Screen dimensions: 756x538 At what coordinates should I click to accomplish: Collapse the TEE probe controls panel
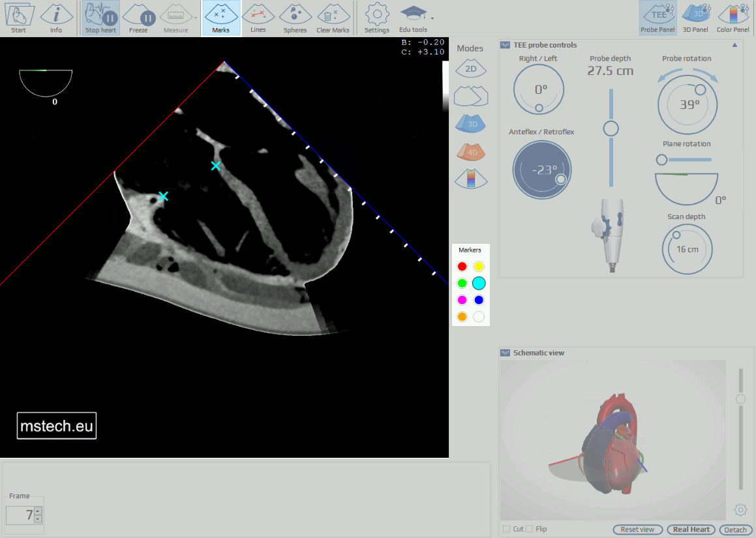point(735,45)
